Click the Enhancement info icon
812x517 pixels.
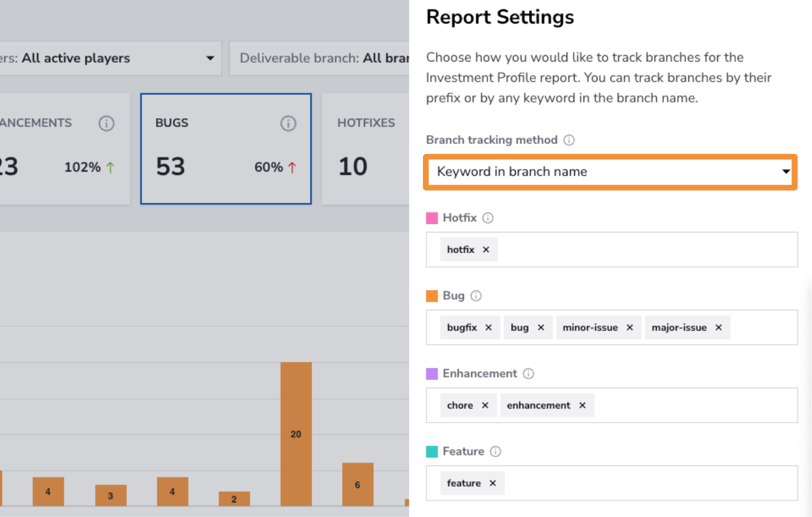point(528,374)
